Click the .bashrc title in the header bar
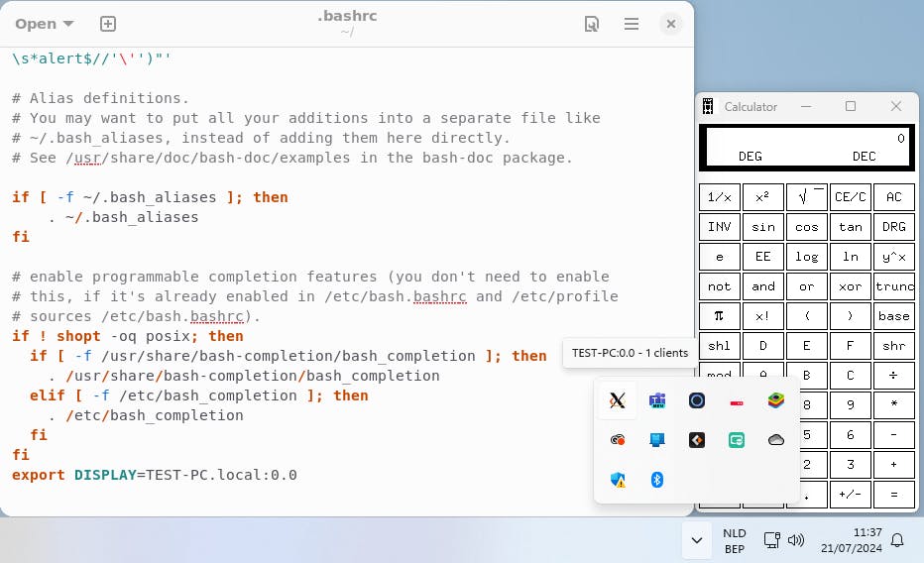924x563 pixels. click(x=347, y=16)
